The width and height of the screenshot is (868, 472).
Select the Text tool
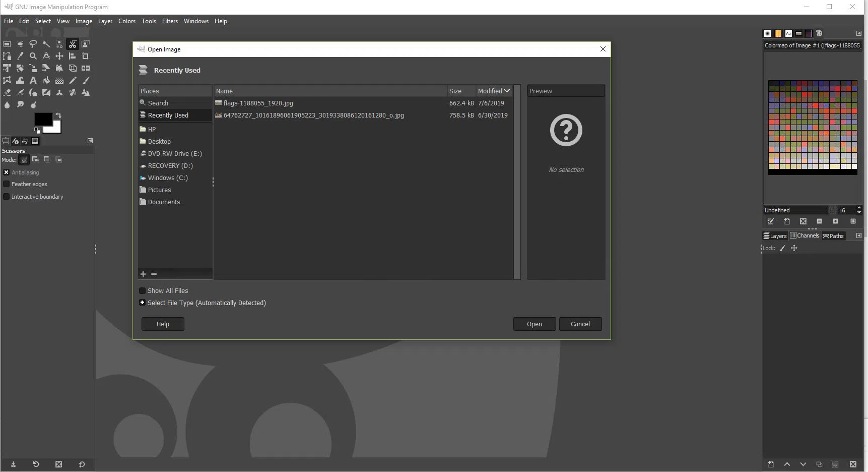(33, 81)
